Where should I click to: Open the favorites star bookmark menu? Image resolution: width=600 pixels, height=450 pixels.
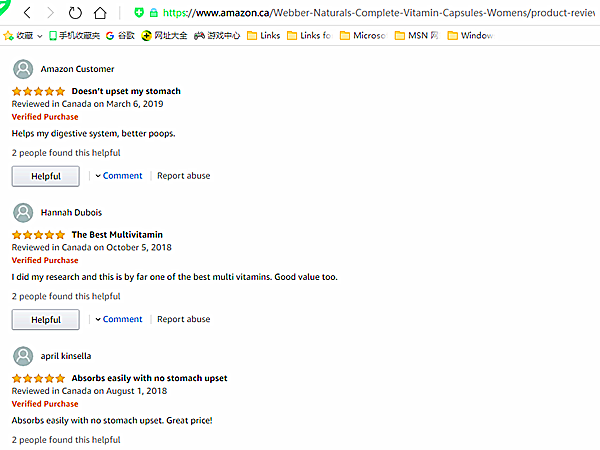(x=9, y=35)
